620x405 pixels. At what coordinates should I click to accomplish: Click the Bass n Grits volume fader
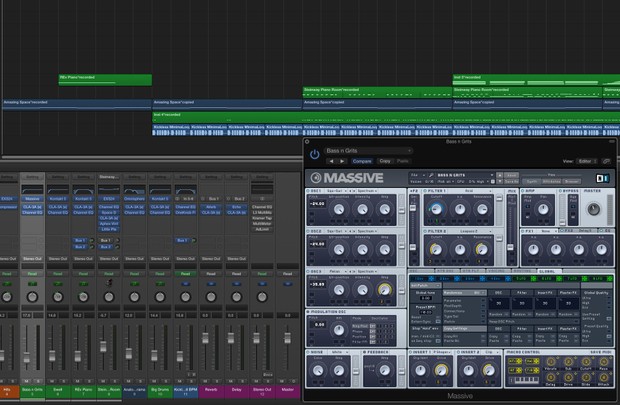pos(26,357)
